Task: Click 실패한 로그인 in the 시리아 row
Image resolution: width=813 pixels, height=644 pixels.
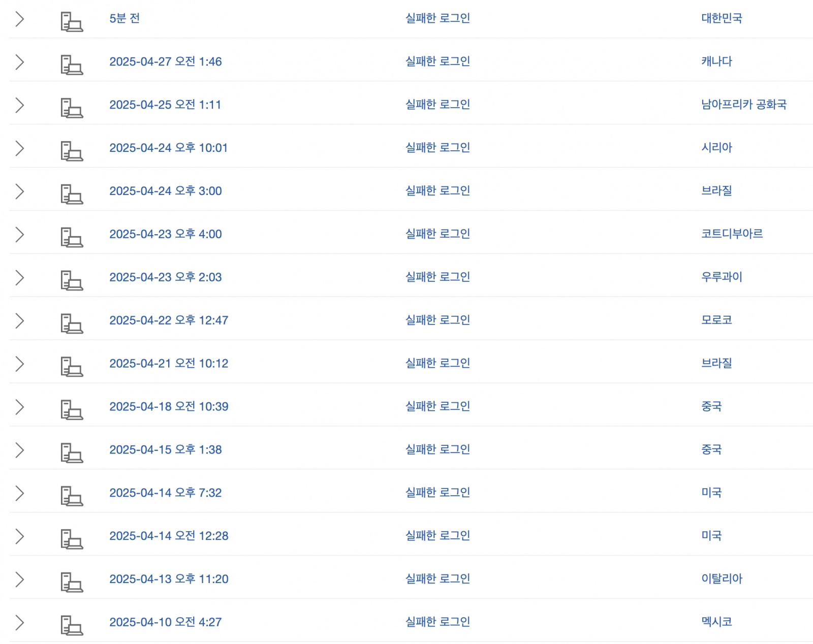Action: [437, 148]
